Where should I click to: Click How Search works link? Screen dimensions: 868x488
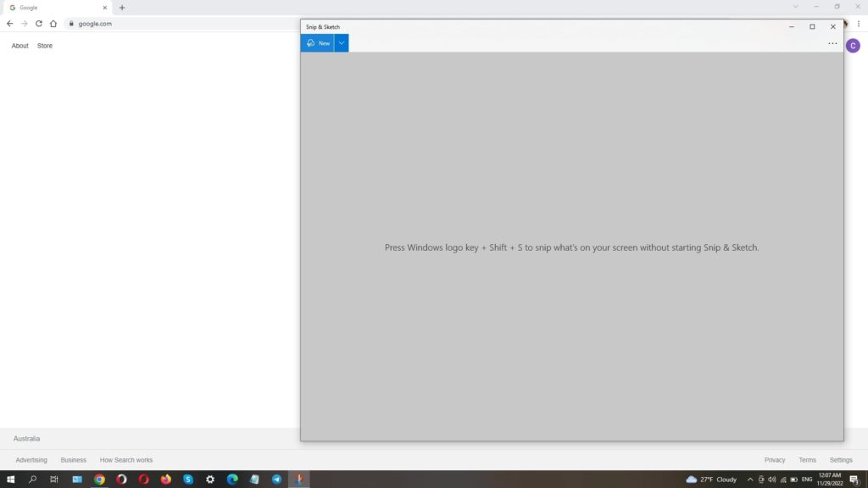tap(126, 460)
